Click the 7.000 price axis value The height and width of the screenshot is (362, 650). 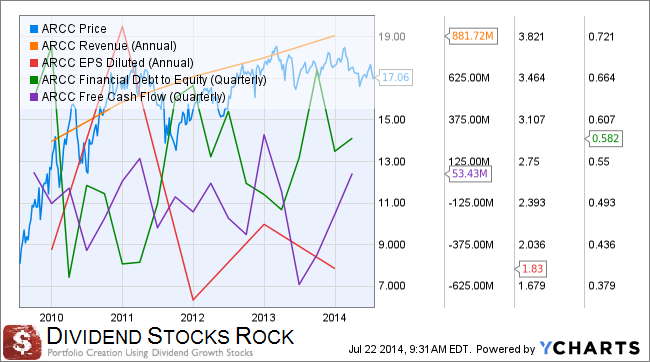pos(392,286)
